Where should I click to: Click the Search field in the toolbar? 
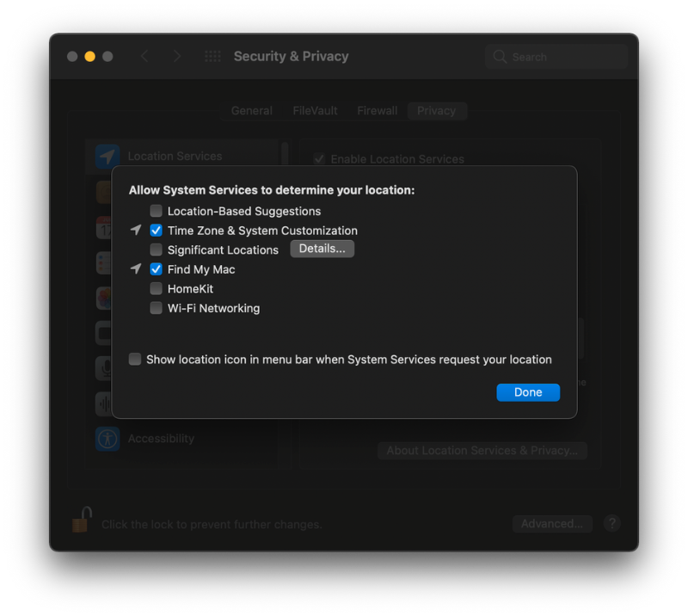[x=556, y=56]
